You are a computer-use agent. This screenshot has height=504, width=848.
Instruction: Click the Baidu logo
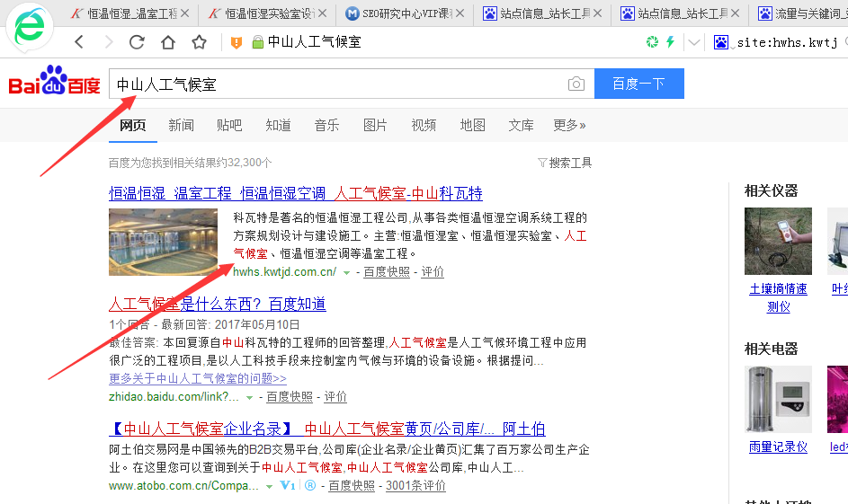coord(55,81)
